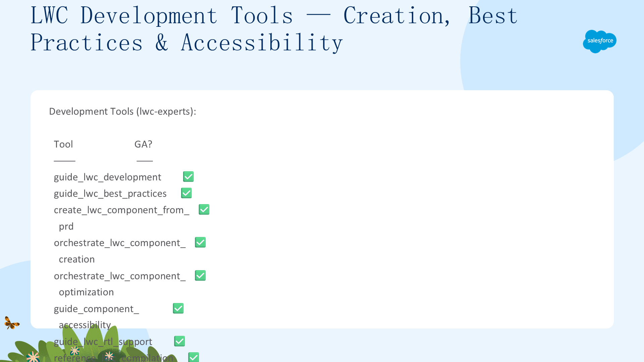Click the Salesforce cloud logo
644x362 pixels.
[x=600, y=41]
